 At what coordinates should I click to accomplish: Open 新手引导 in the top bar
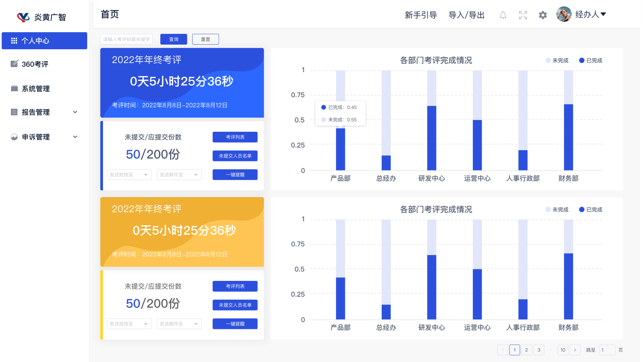coord(421,15)
